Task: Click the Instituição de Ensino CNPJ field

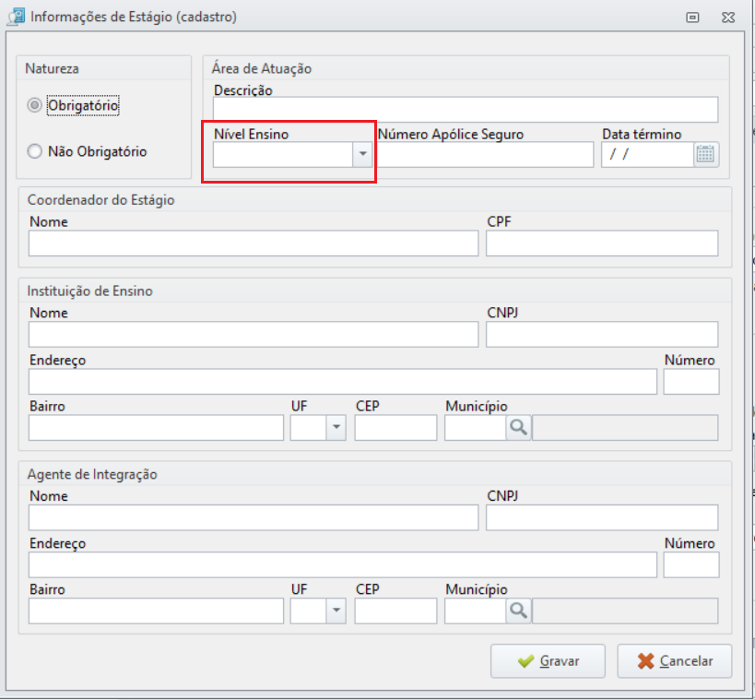Action: tap(602, 335)
